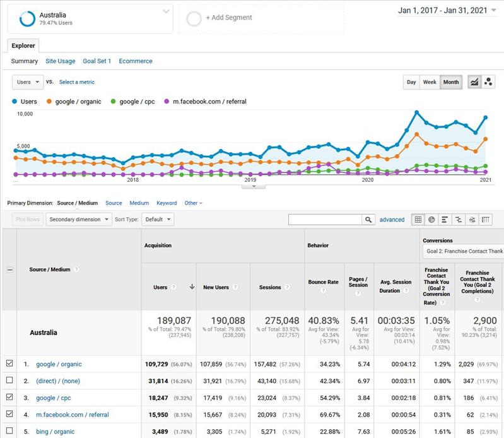Click help icon under Pages / Session
The image size is (504, 438).
tap(358, 293)
